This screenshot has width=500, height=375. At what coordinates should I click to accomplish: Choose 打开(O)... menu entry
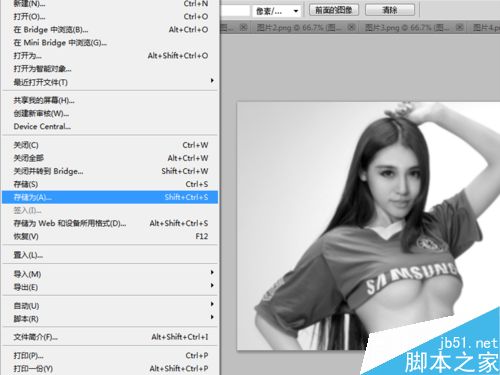click(110, 17)
